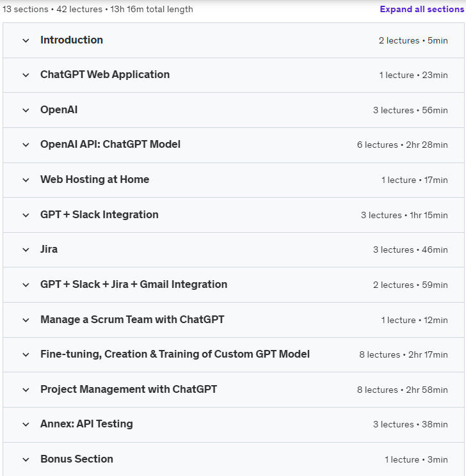Viewport: 466px width, 476px height.
Task: Expand Web Hosting at Home chevron
Action: click(x=26, y=180)
